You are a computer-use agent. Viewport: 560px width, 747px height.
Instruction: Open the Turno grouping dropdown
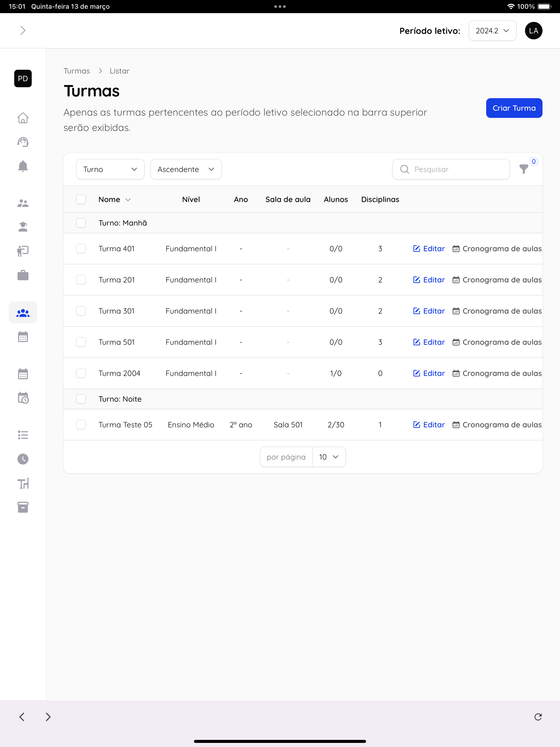(x=110, y=169)
